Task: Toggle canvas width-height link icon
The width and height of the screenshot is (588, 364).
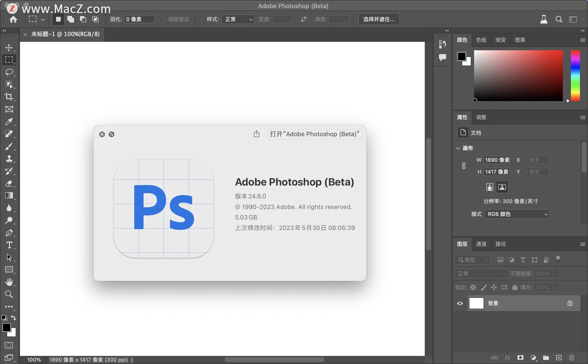Action: click(x=464, y=166)
